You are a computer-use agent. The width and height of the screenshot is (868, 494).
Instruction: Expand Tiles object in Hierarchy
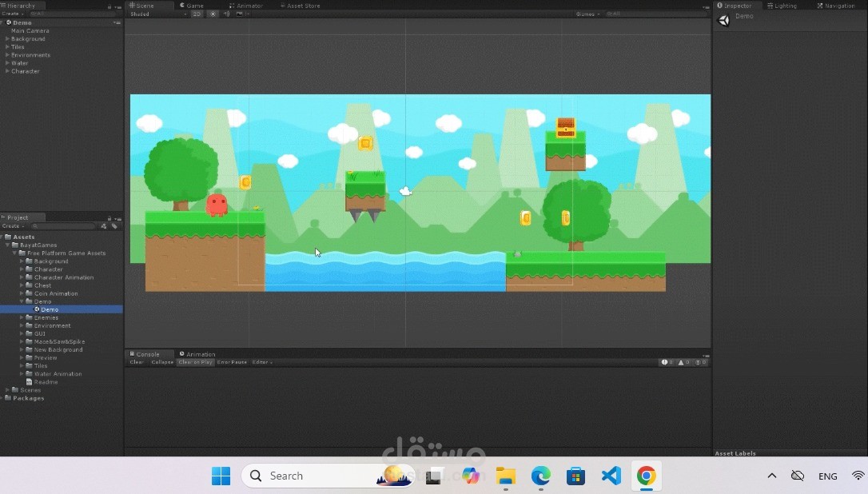coord(7,47)
